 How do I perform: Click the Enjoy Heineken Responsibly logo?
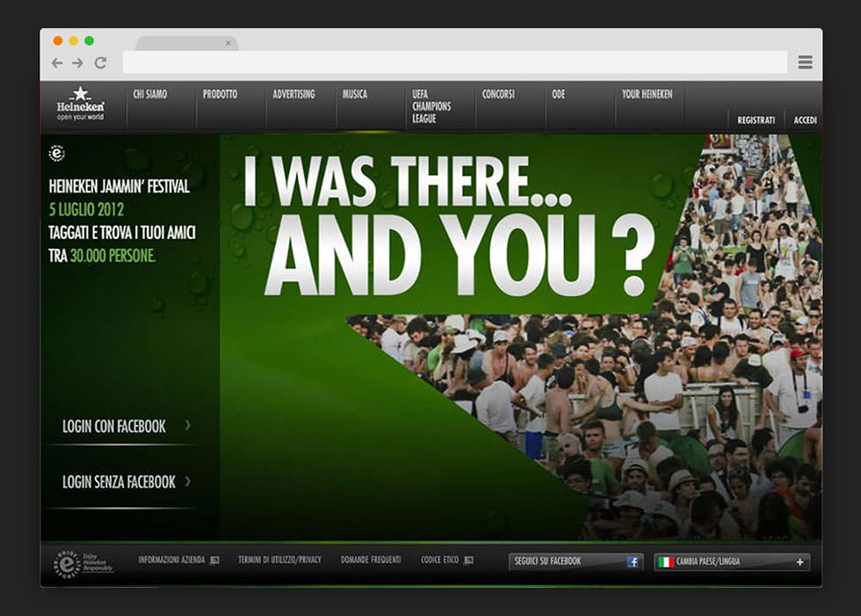point(83,563)
